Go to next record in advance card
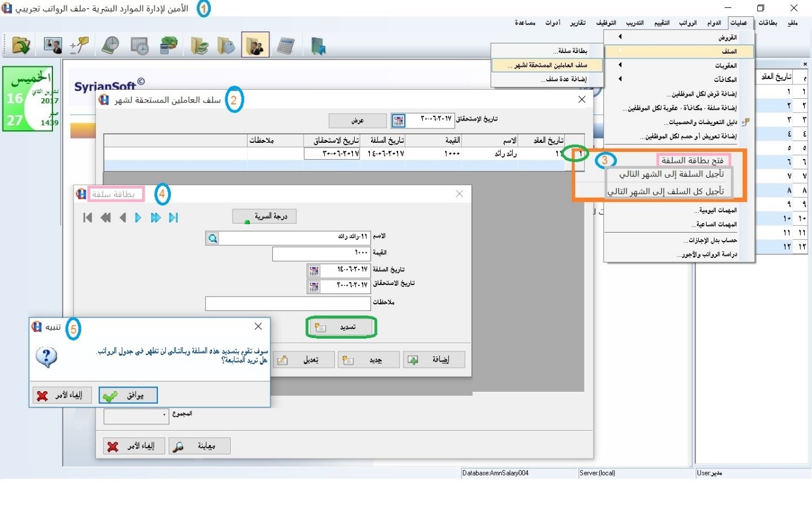Screen dimensions: 812x508 point(139,218)
